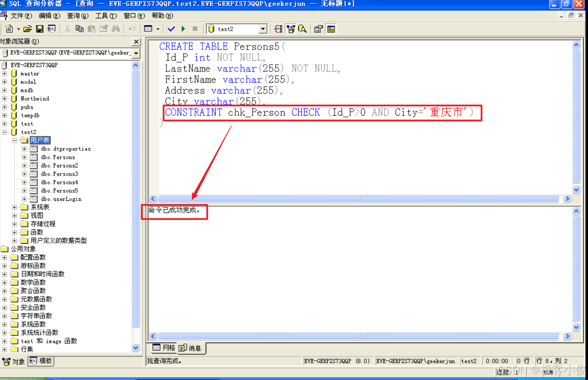588x380 pixels.
Task: Click the 0:00:00 elapsed time in status bar
Action: 497,361
